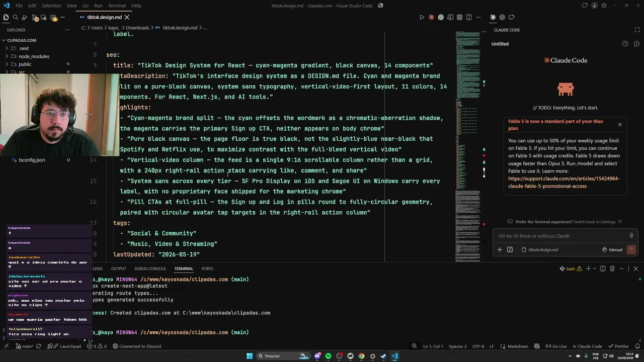Open the zoom magnifier in status bar
Image resolution: width=644 pixels, height=362 pixels.
[414, 346]
